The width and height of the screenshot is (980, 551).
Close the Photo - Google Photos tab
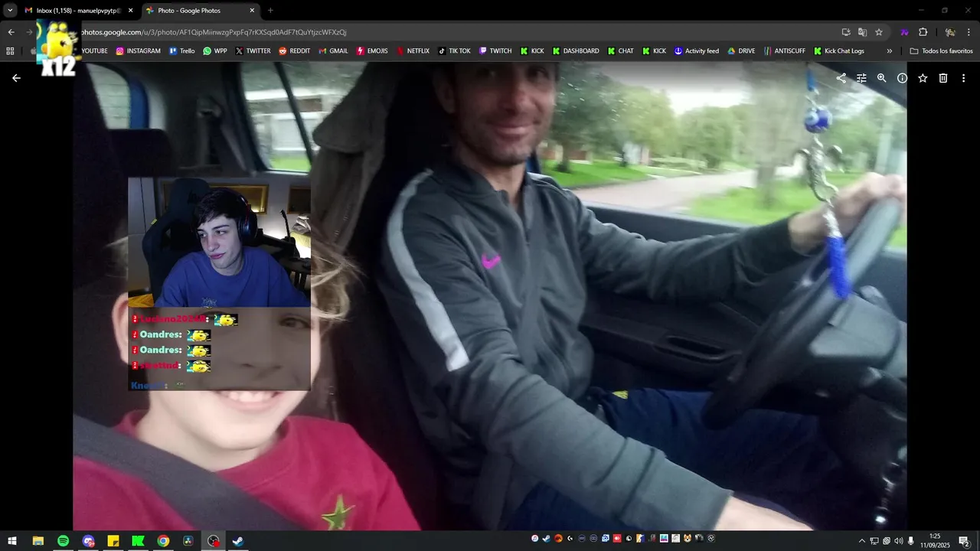(x=252, y=11)
